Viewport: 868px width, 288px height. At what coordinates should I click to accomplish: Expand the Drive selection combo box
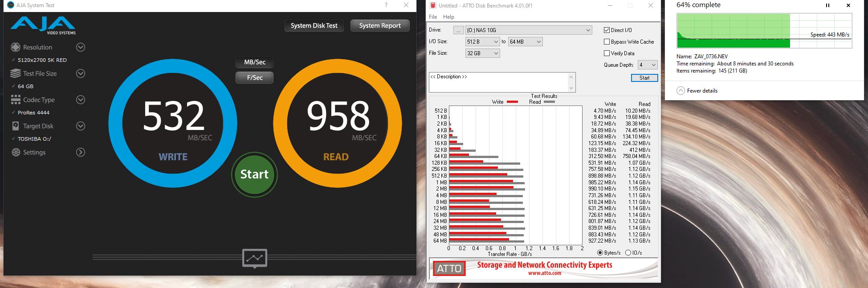529,30
